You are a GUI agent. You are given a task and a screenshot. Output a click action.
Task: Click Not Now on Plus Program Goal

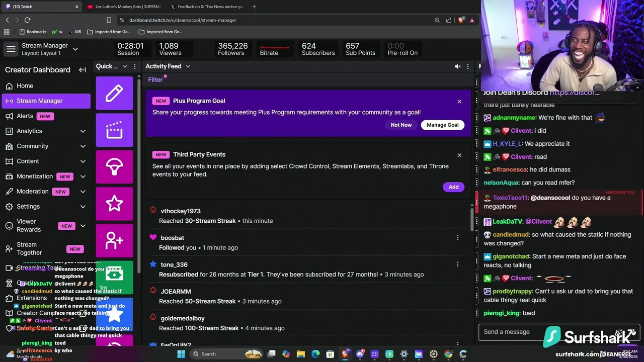(x=401, y=125)
